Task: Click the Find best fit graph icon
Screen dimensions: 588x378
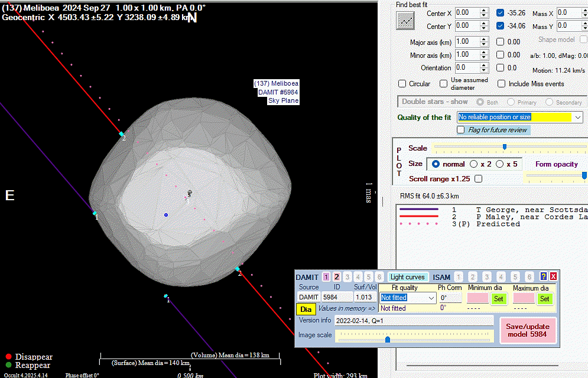Action: pos(405,20)
